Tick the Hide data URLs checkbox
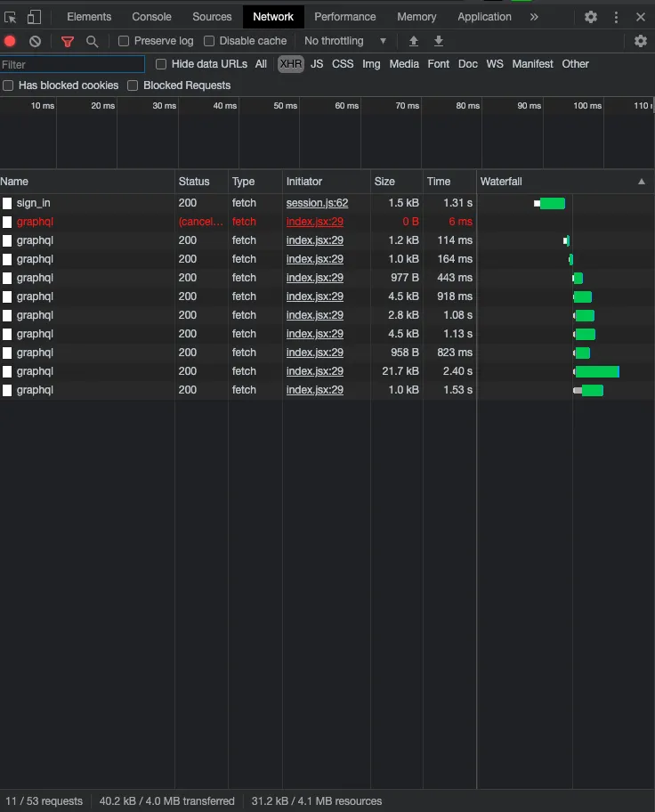Viewport: 655px width, 812px height. point(161,64)
